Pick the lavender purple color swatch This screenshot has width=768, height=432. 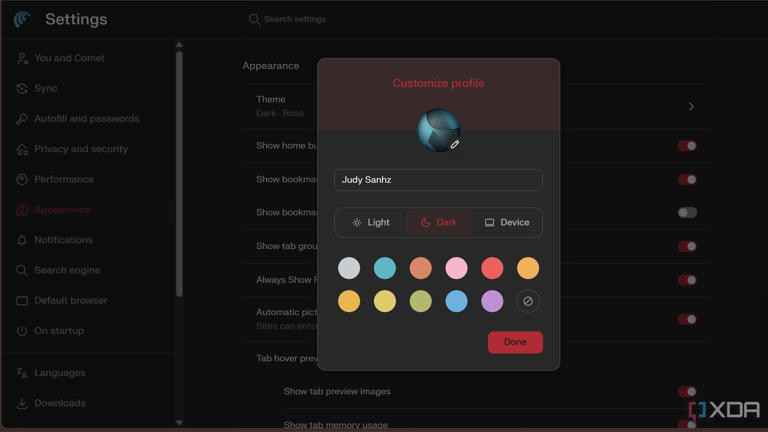pos(492,301)
